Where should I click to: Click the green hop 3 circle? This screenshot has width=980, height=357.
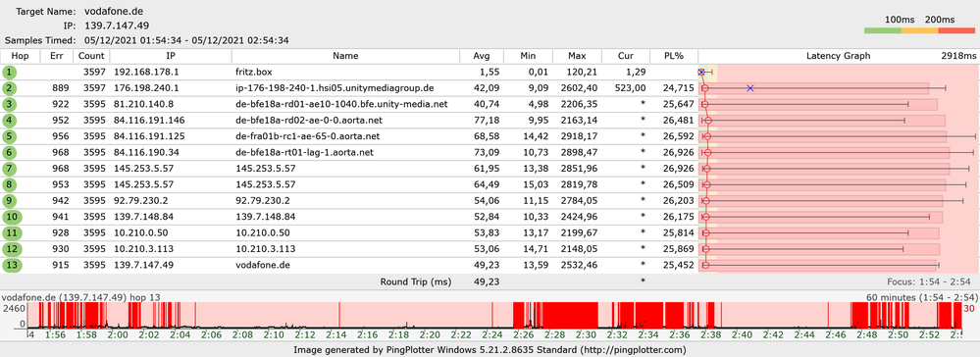(x=10, y=104)
